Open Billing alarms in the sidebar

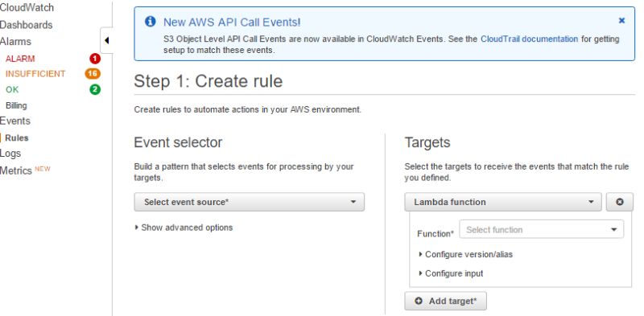point(16,105)
